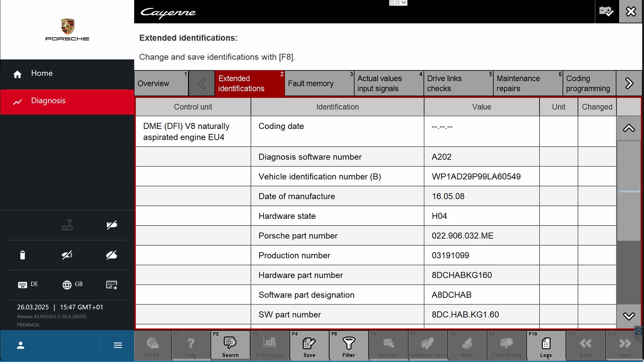Open the hamburger menu
Viewport: 644px width, 362px height.
coord(118,345)
